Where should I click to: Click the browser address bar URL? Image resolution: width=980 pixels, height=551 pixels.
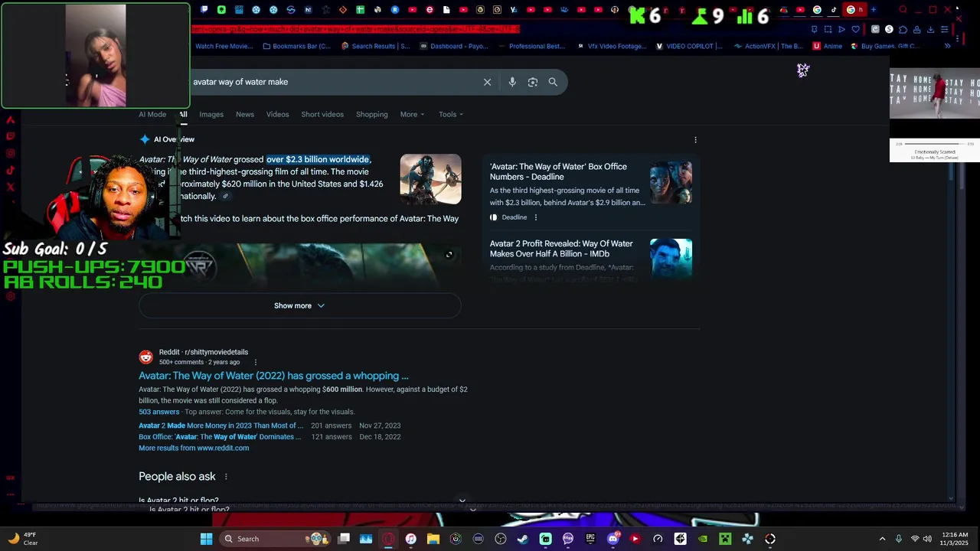355,29
